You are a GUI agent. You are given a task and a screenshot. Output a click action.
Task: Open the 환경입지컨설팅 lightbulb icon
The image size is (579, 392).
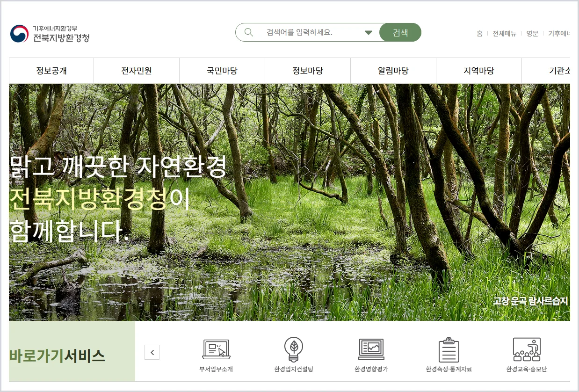coord(294,349)
